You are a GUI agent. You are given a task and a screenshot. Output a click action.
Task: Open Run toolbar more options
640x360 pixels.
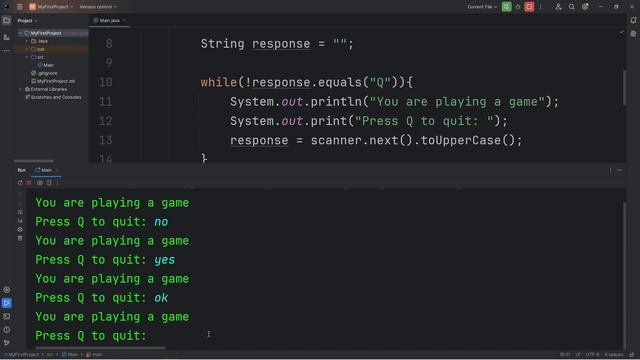[x=57, y=183]
